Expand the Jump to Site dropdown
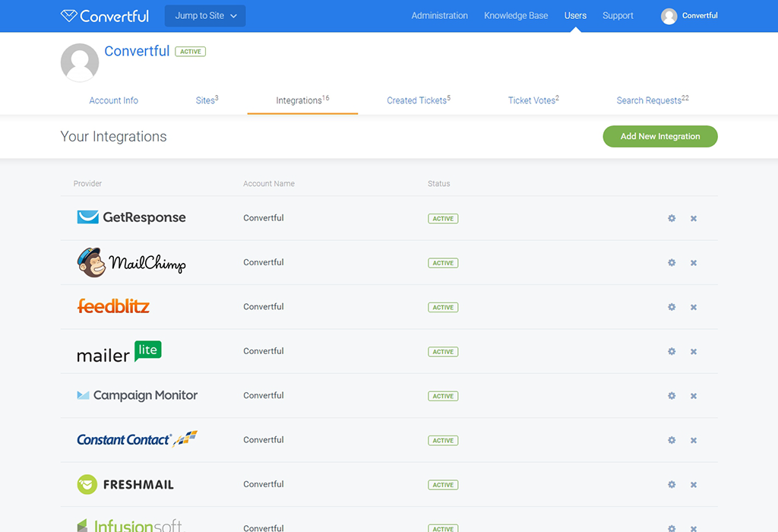The height and width of the screenshot is (532, 778). [x=205, y=16]
